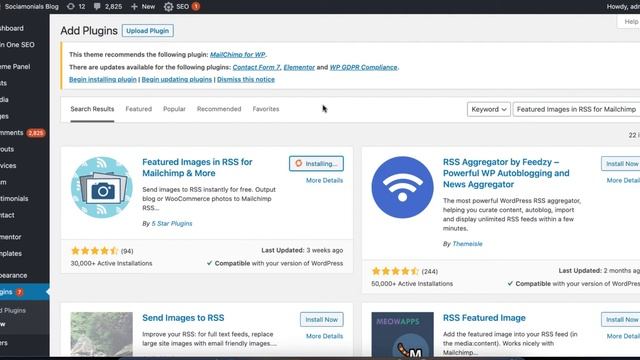
Task: Click the Send Images to RSS thumbnail
Action: click(x=102, y=334)
